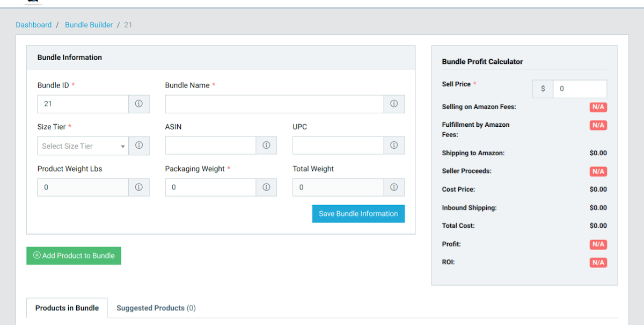Open Bundle Builder breadcrumb link
This screenshot has width=644, height=325.
coord(89,25)
